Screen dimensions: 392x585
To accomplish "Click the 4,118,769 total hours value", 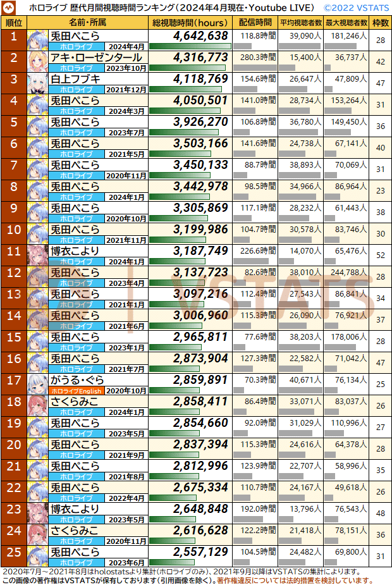I will click(x=200, y=78).
